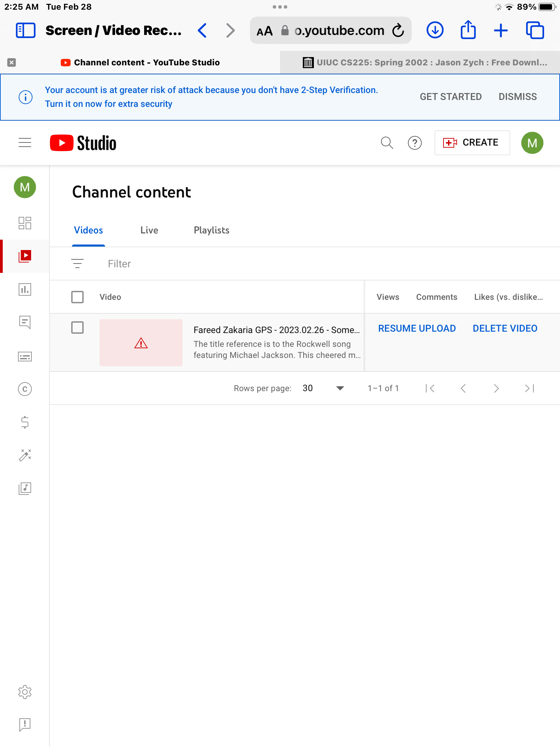The height and width of the screenshot is (747, 560).
Task: Go to first page of results
Action: tap(430, 388)
